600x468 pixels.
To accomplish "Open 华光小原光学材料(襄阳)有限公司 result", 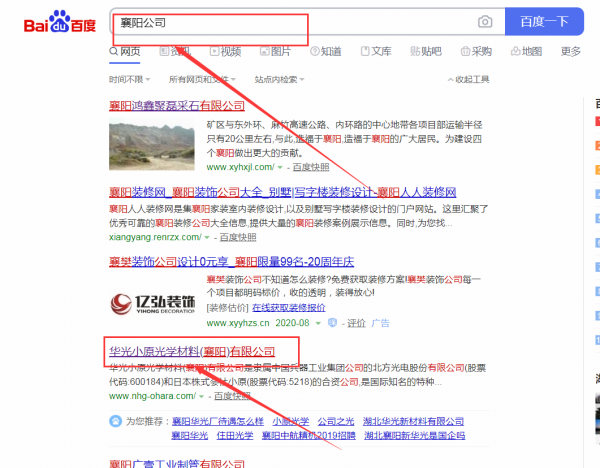I will [x=192, y=351].
